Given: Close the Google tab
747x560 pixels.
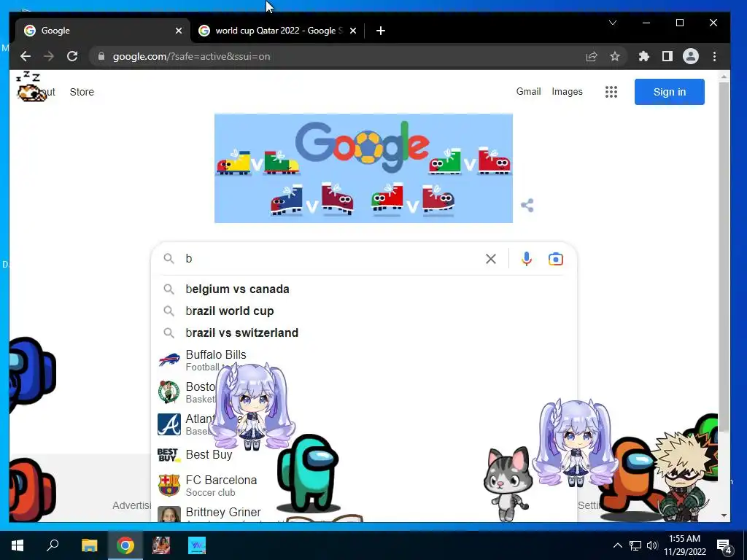Looking at the screenshot, I should pos(179,31).
